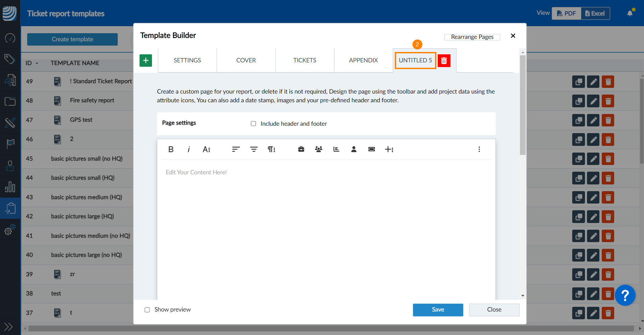Open the blue help question mark button
The width and height of the screenshot is (644, 335).
(x=625, y=295)
